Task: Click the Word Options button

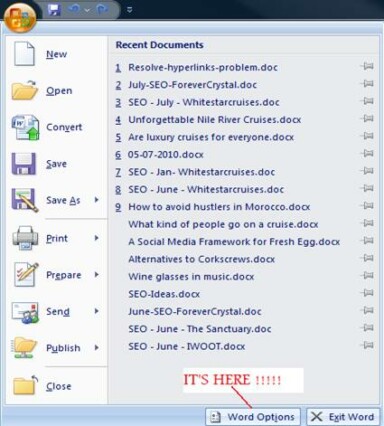Action: (253, 417)
